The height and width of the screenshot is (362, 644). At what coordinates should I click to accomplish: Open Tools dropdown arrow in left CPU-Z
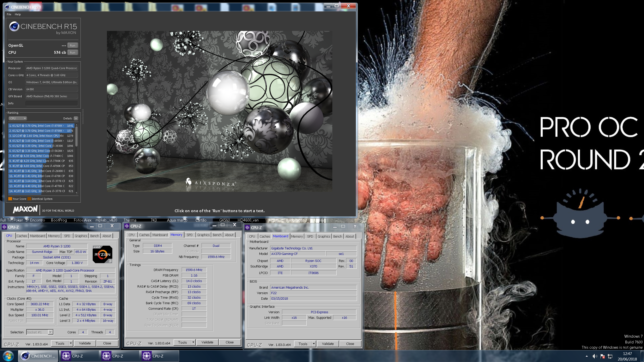click(71, 343)
